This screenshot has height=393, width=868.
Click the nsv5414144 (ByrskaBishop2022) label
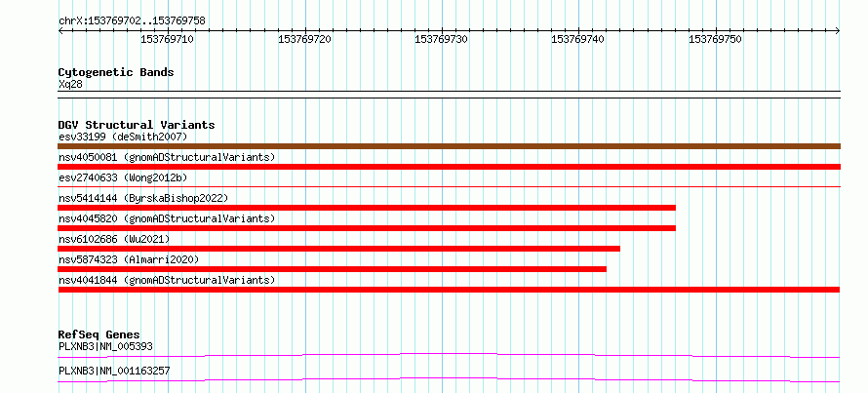tap(142, 198)
